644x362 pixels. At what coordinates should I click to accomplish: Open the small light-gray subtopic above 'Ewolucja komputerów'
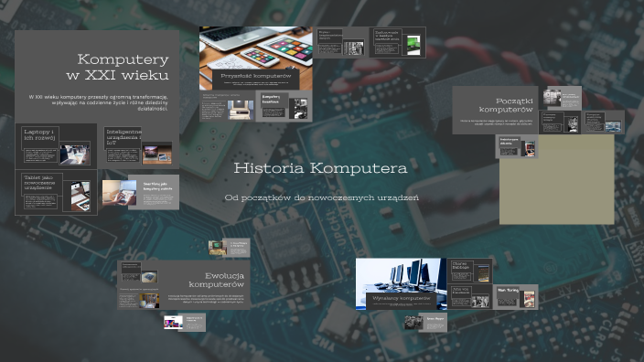[x=230, y=248]
